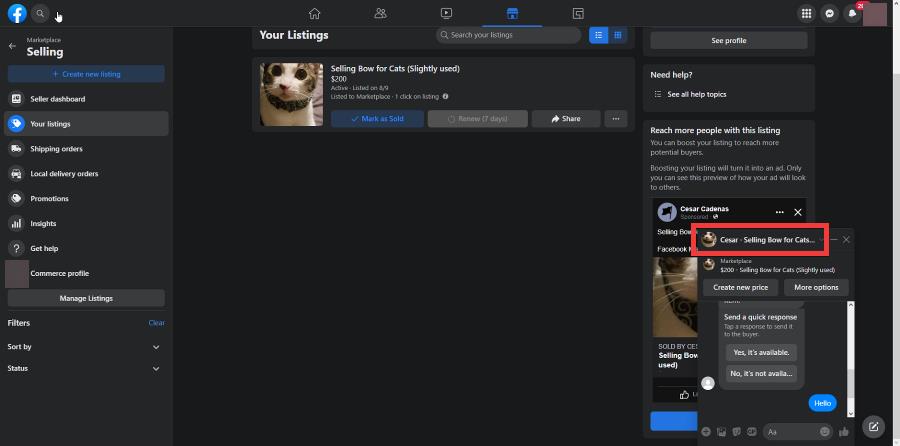
Task: Open Local delivery orders
Action: tap(86, 173)
